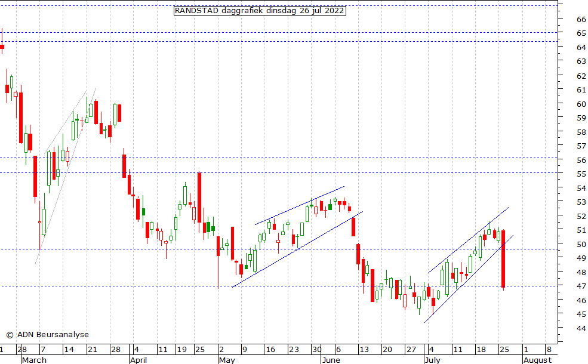Click date axis label 13 in June

(364, 350)
